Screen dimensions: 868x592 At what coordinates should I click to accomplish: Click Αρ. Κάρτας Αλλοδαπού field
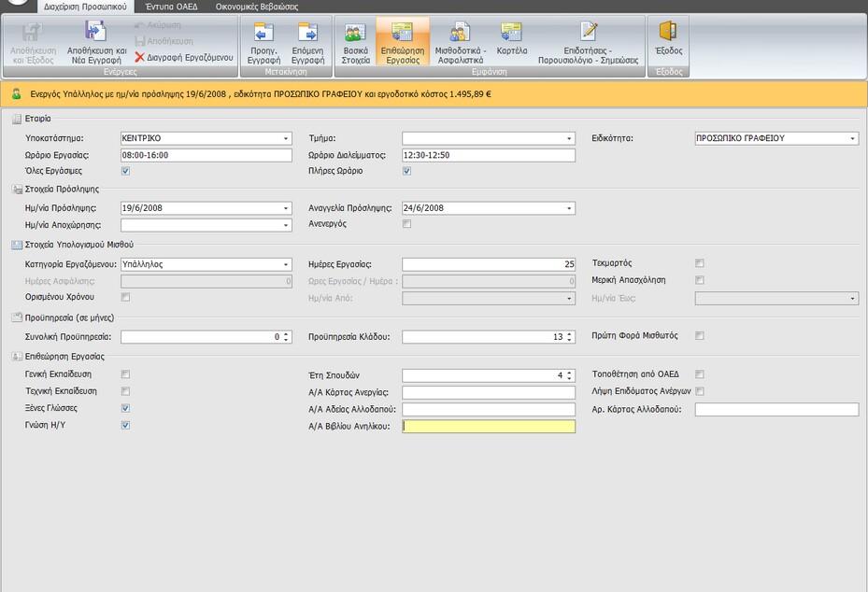(x=776, y=409)
